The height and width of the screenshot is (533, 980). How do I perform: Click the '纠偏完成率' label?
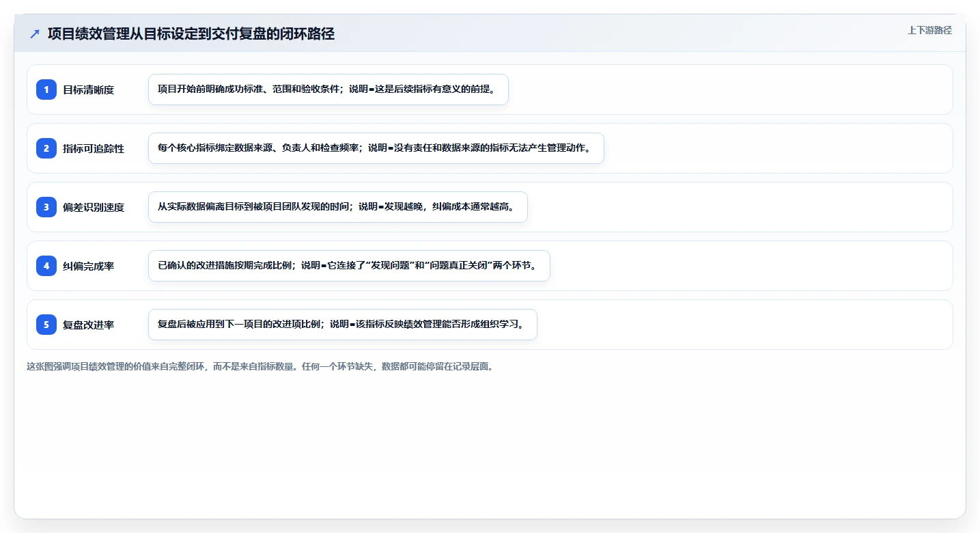pyautogui.click(x=88, y=266)
